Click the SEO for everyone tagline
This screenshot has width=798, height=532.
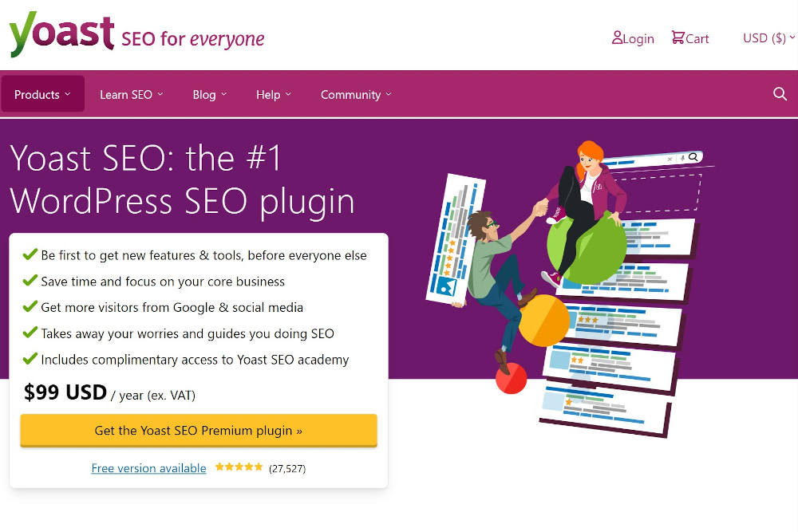(x=193, y=38)
